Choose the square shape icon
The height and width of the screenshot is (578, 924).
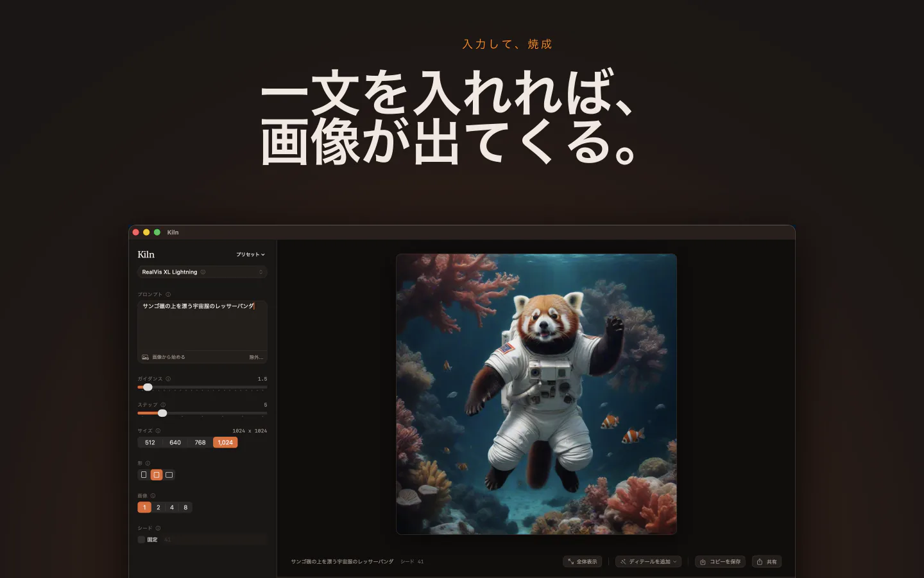(x=157, y=475)
